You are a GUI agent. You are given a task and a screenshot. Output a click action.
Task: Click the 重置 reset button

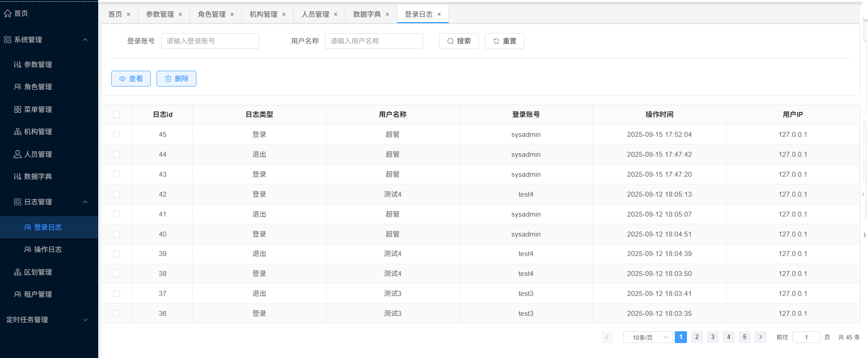[505, 41]
